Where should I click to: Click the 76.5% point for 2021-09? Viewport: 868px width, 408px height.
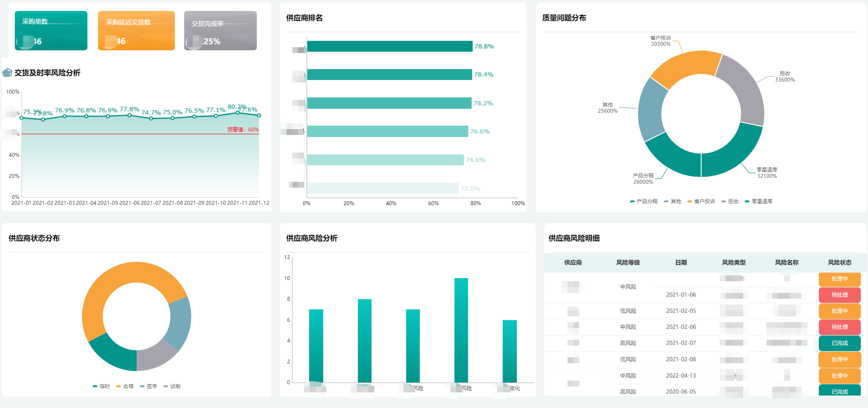tap(194, 117)
